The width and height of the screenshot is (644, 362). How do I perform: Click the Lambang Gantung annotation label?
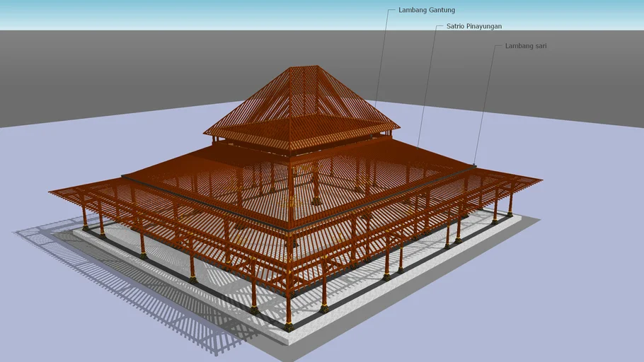[x=426, y=11]
